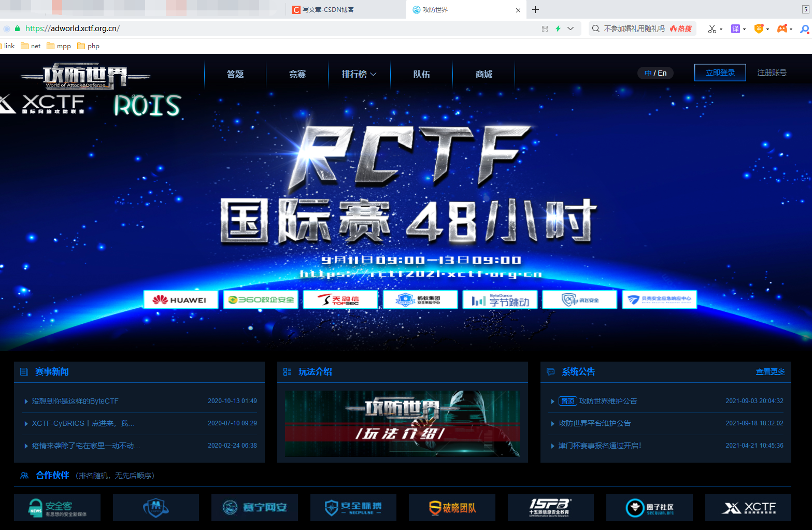Open the pinned 攻防世界维护公告 announcement

pyautogui.click(x=608, y=401)
